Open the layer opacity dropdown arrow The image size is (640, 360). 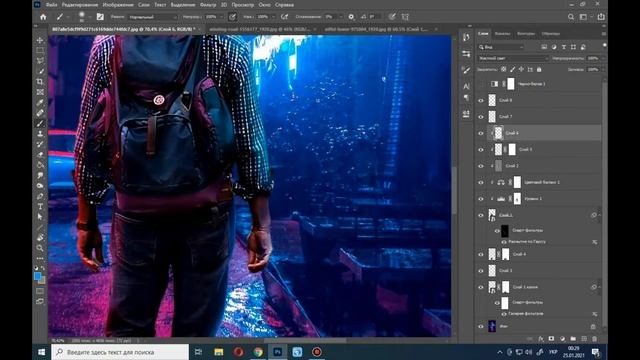[x=603, y=58]
